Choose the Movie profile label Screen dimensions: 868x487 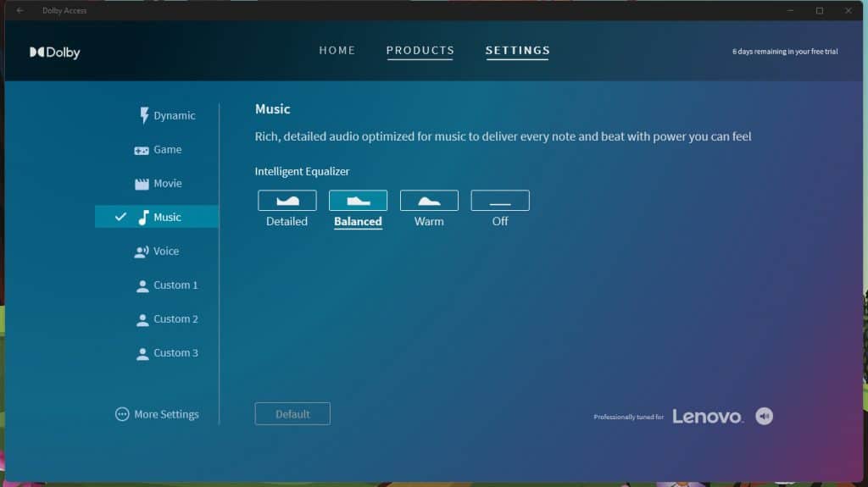coord(168,183)
